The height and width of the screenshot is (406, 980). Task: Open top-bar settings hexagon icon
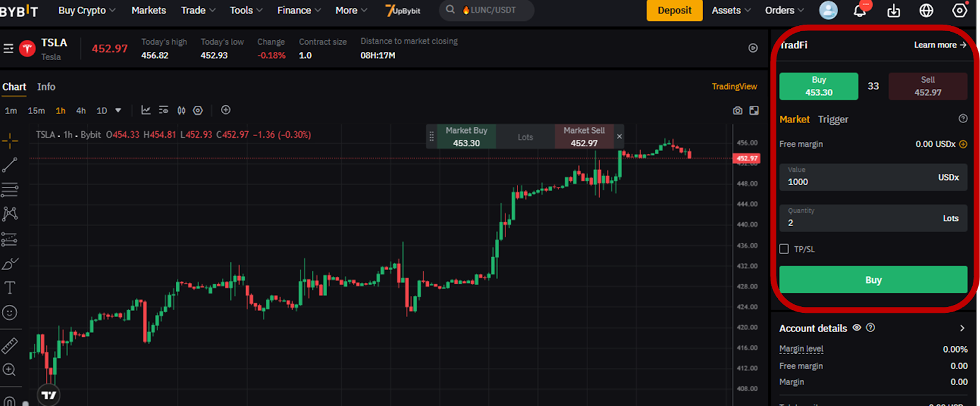[x=960, y=10]
